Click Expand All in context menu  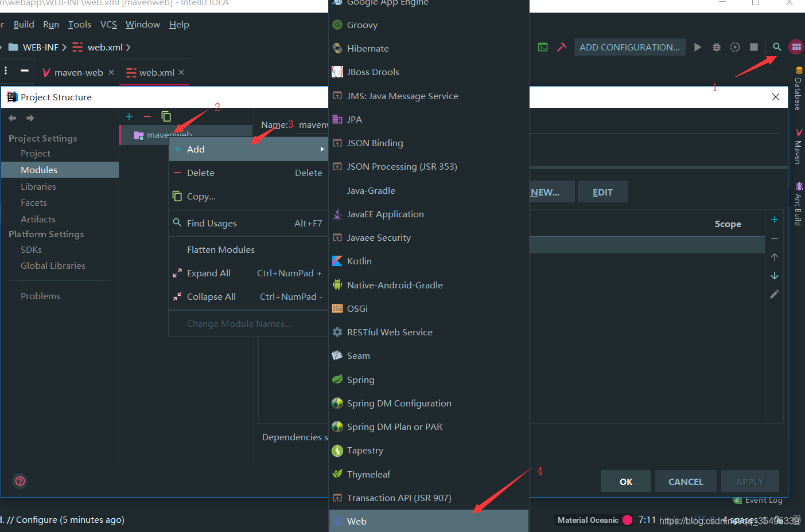point(248,273)
